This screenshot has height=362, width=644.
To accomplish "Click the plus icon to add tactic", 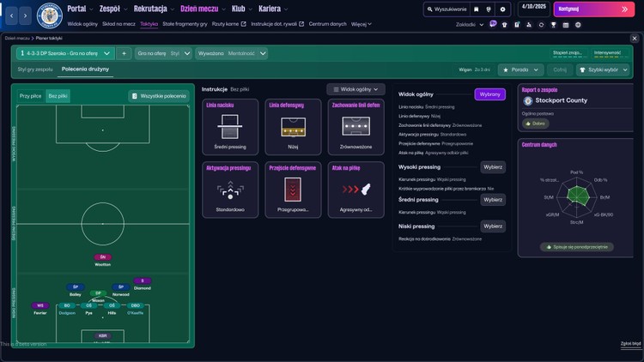I will pos(124,53).
